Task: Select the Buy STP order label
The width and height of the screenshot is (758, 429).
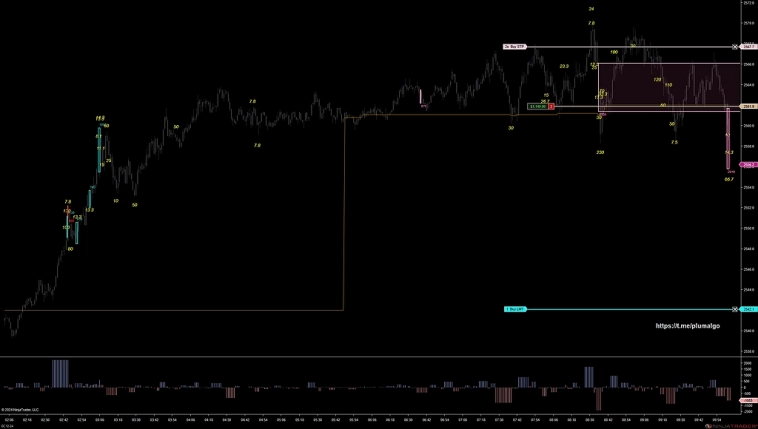Action: [515, 47]
